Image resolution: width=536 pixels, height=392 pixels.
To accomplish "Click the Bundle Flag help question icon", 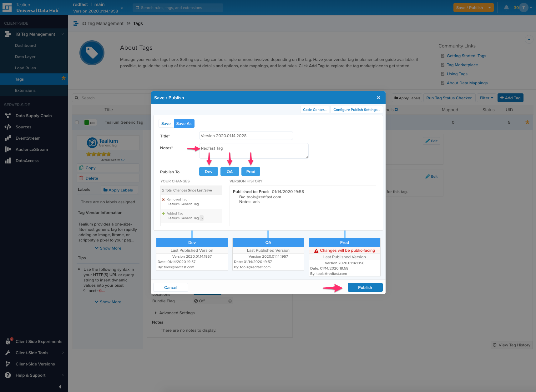I will click(230, 301).
